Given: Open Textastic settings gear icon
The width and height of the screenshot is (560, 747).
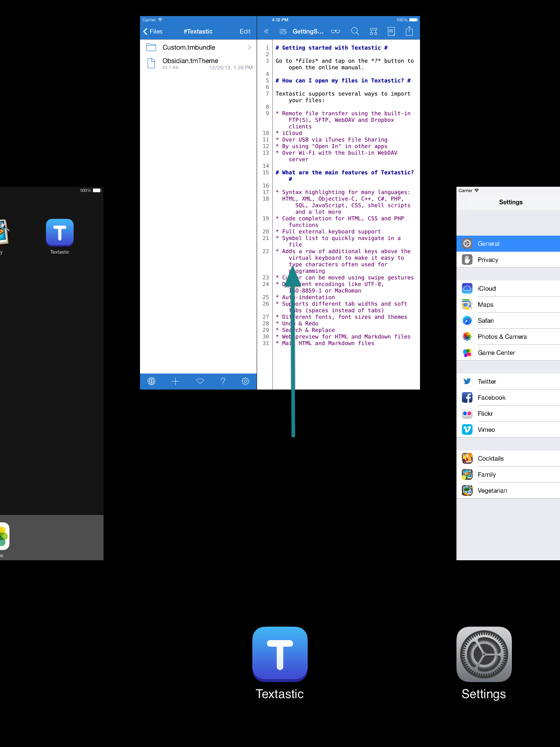Looking at the screenshot, I should coord(246,381).
